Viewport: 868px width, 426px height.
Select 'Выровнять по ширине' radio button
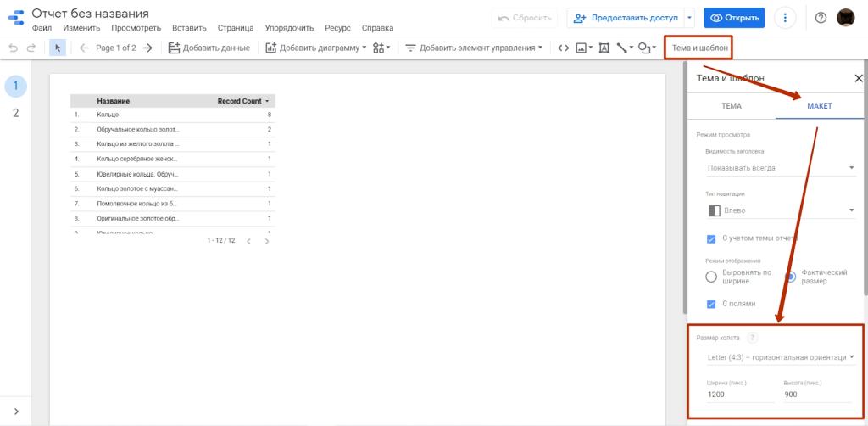tap(712, 277)
